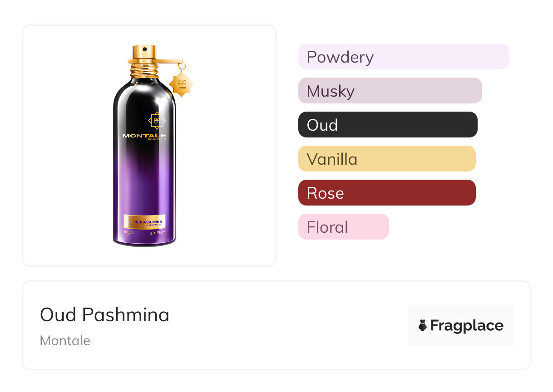Click the Oud Pashmina gold label on bottle
Screen dimensions: 553x392
pos(144,222)
